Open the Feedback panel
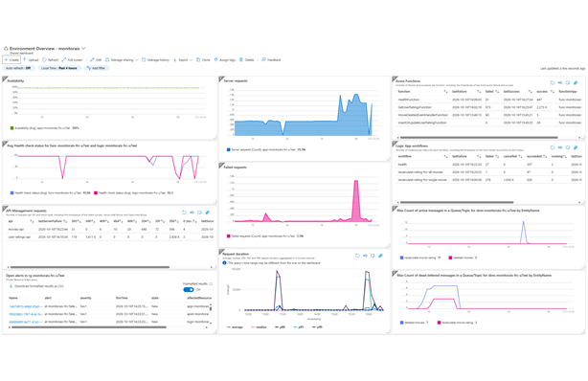 pos(271,60)
